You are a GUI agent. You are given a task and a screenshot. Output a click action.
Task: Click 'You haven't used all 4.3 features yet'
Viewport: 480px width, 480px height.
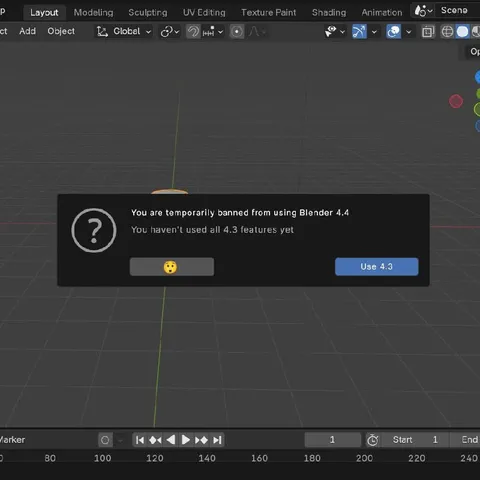[x=212, y=230]
